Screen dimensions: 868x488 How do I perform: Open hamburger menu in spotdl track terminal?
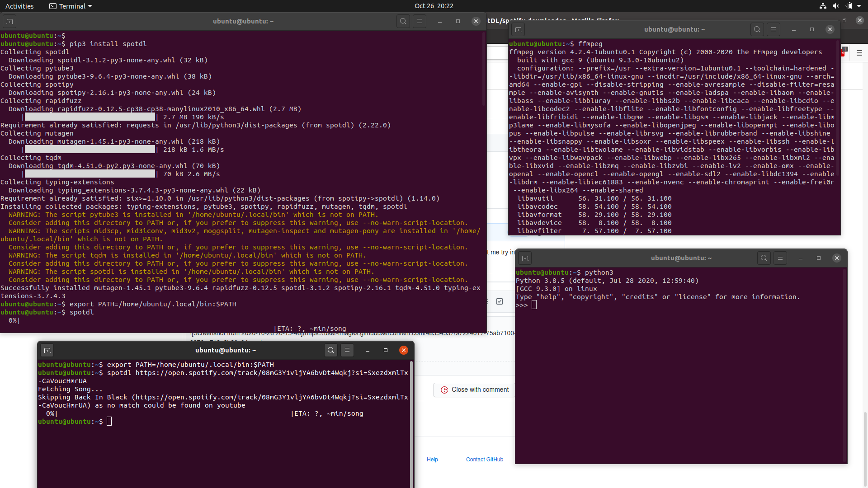pyautogui.click(x=347, y=350)
